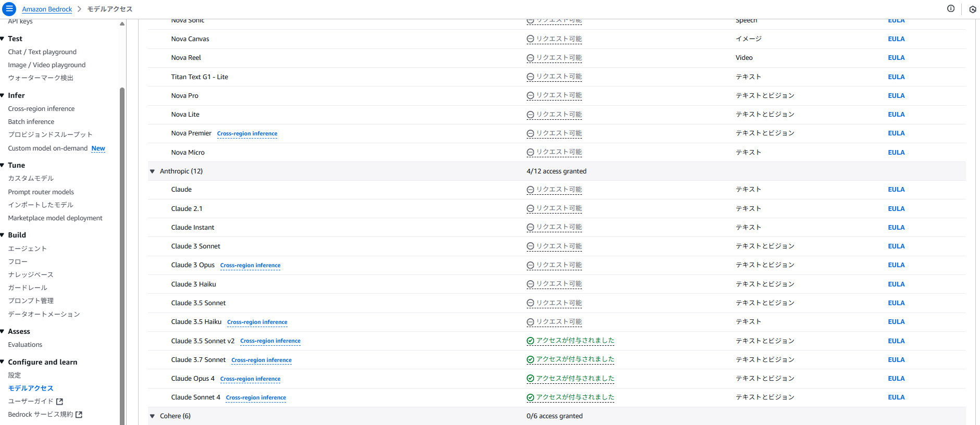The height and width of the screenshot is (425, 980).
Task: Open the EULA for Nova Canvas
Action: pyautogui.click(x=896, y=39)
